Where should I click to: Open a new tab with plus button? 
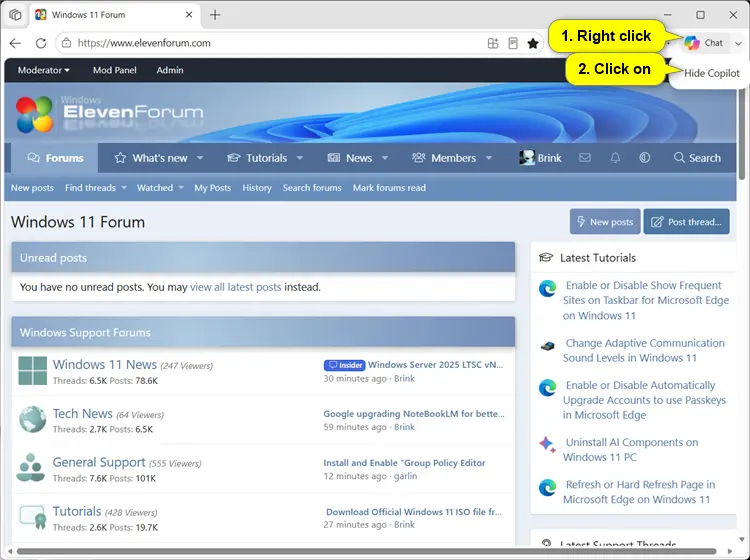click(215, 15)
